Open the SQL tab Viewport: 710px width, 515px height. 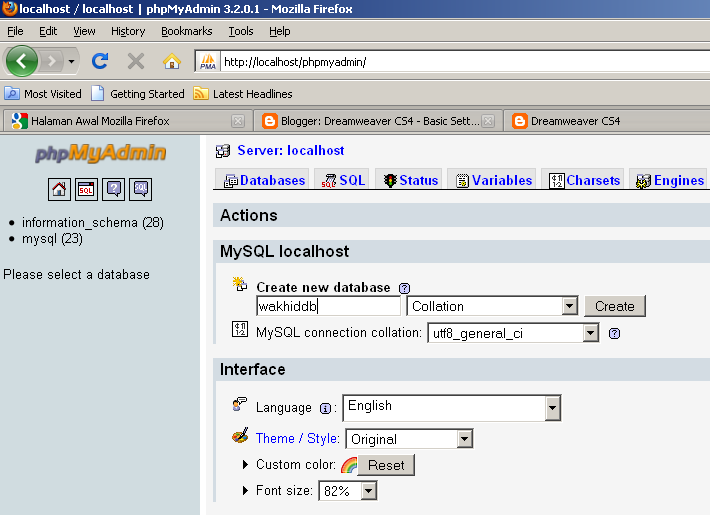(x=343, y=180)
